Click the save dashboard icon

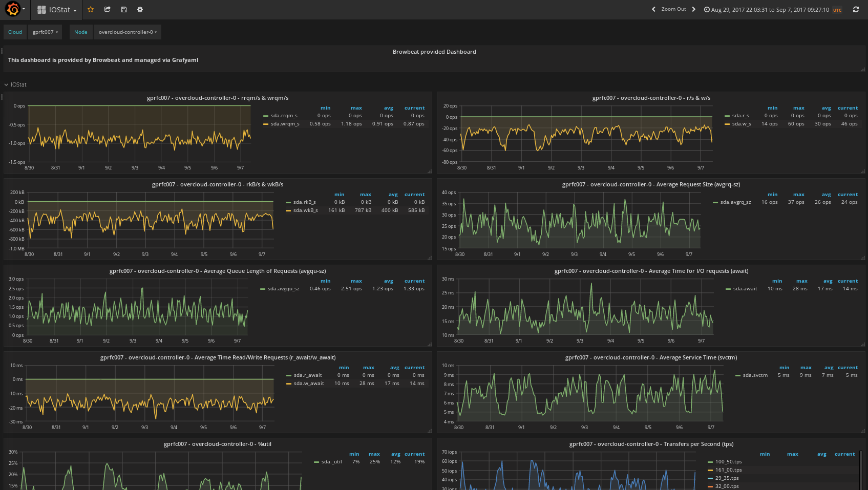coord(124,9)
